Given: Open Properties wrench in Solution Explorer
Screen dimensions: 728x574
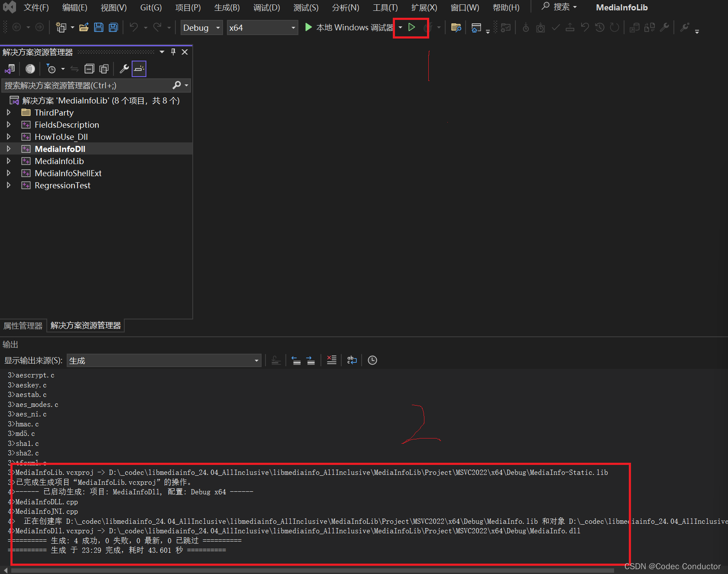Looking at the screenshot, I should click(x=124, y=69).
